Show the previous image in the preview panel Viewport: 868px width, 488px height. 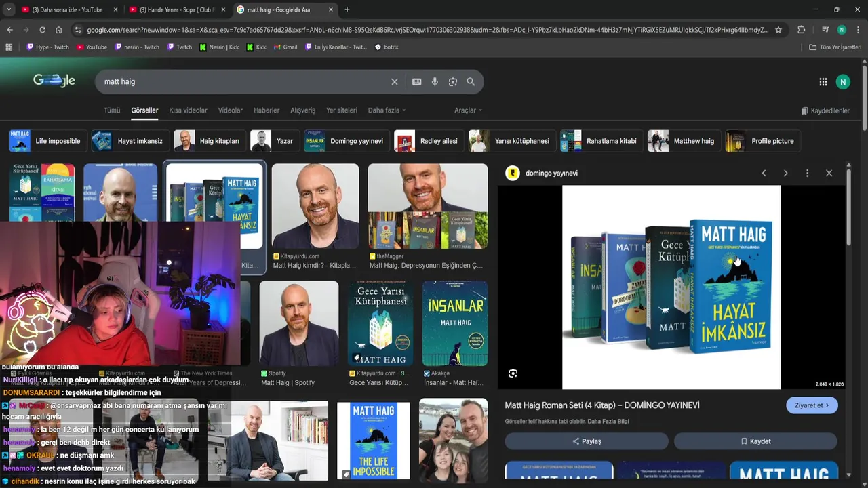764,174
